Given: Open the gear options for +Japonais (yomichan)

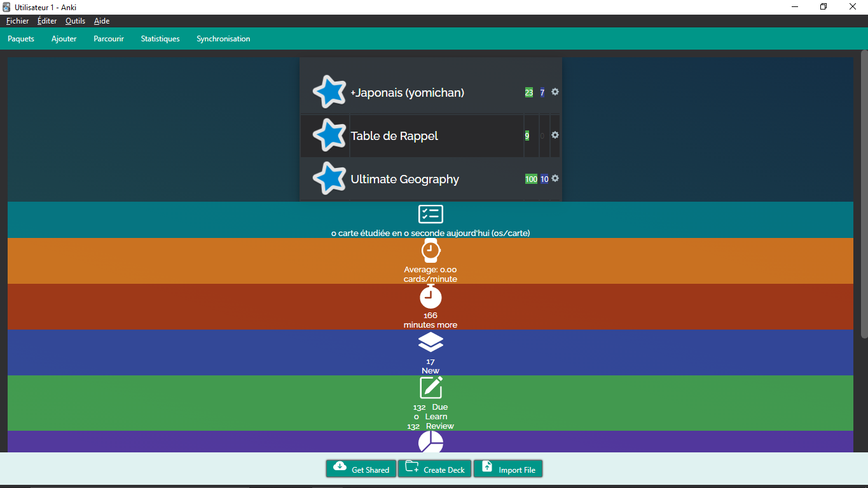Looking at the screenshot, I should point(555,92).
